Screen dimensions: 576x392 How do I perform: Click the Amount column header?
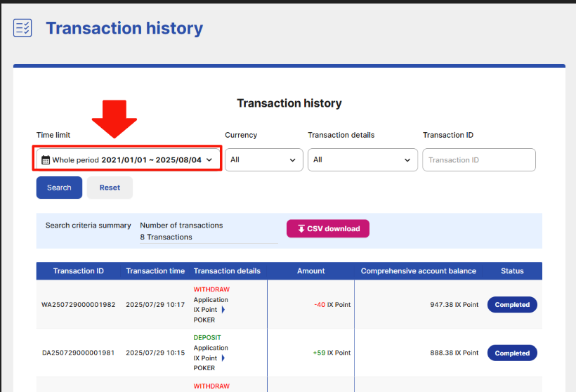[x=310, y=271]
